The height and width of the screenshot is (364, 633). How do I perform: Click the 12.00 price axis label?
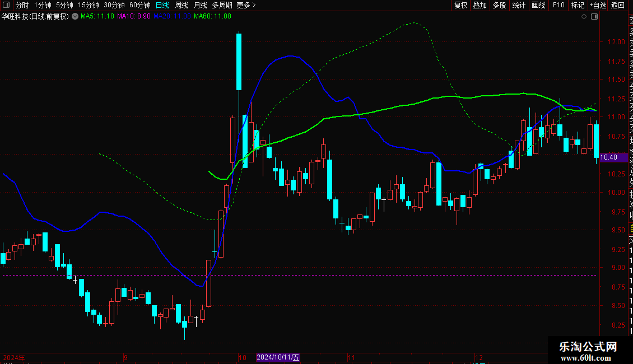616,42
